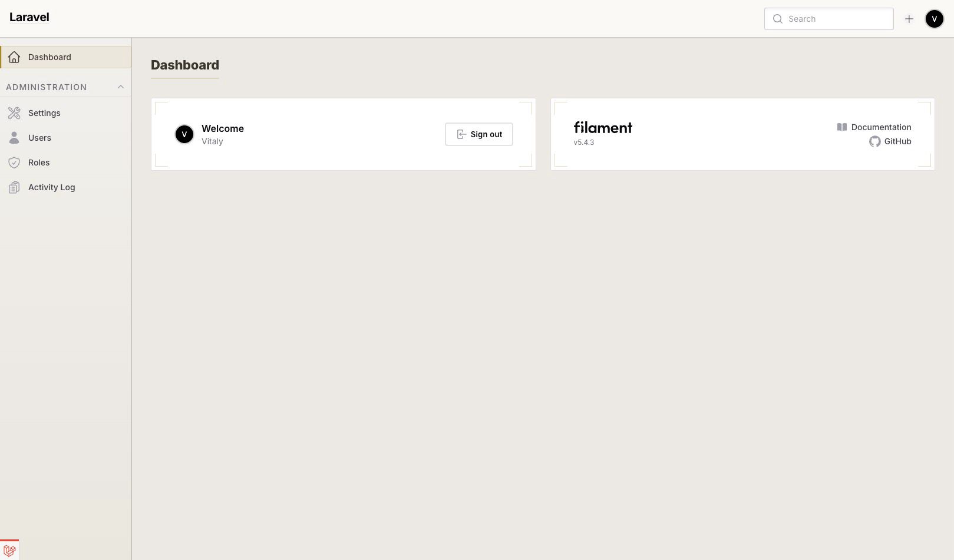Click the Settings wrench icon
This screenshot has height=560, width=954.
(x=14, y=113)
